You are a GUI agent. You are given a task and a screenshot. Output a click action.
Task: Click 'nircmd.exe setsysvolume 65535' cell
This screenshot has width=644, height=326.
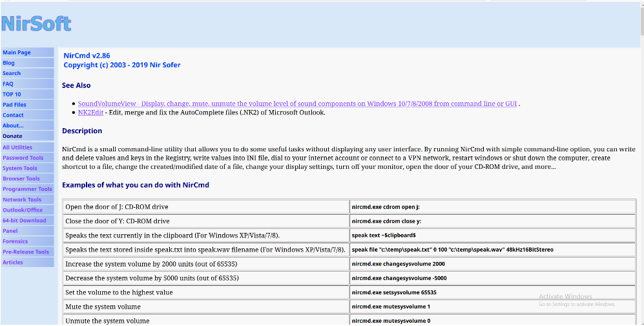point(492,292)
